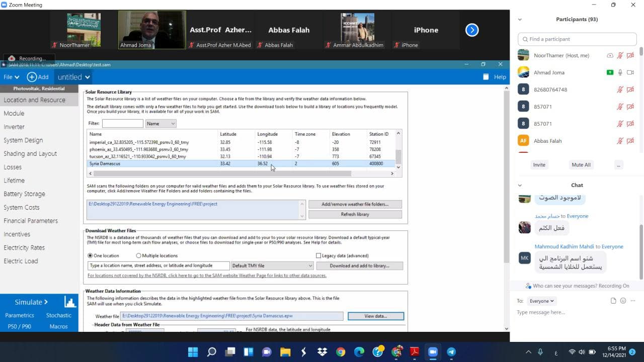
Task: Open Adobe Acrobat from taskbar
Action: coord(414,352)
